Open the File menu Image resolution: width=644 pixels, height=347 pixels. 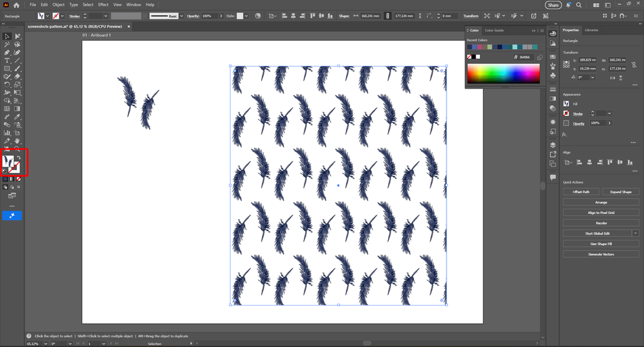33,5
